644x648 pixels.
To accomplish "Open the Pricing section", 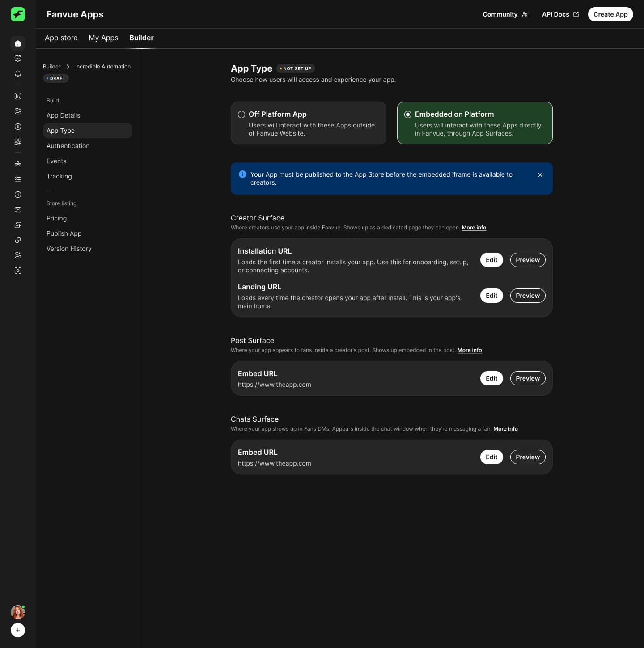I will click(x=88, y=218).
